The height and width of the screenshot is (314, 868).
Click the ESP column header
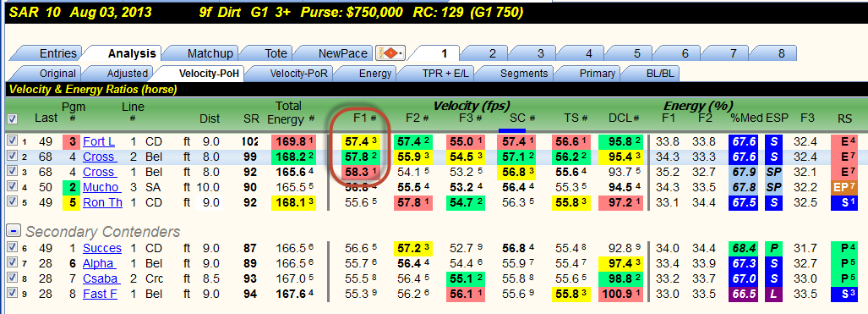[x=777, y=118]
